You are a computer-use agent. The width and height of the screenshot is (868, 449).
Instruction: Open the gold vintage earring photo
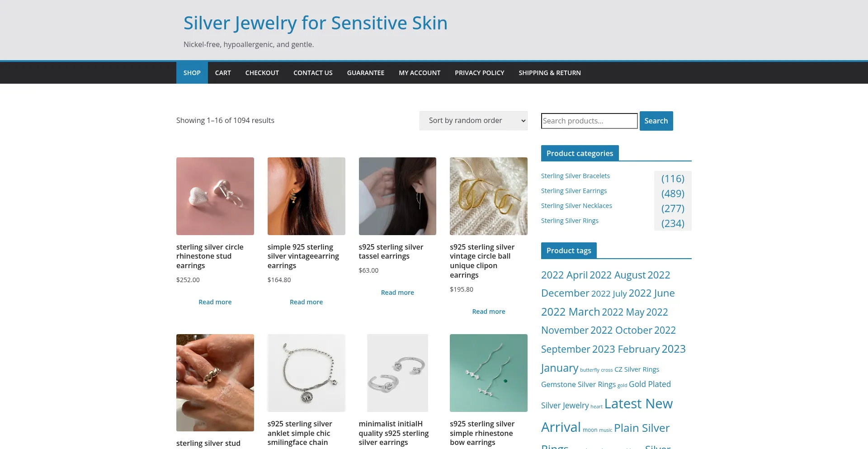(x=307, y=196)
